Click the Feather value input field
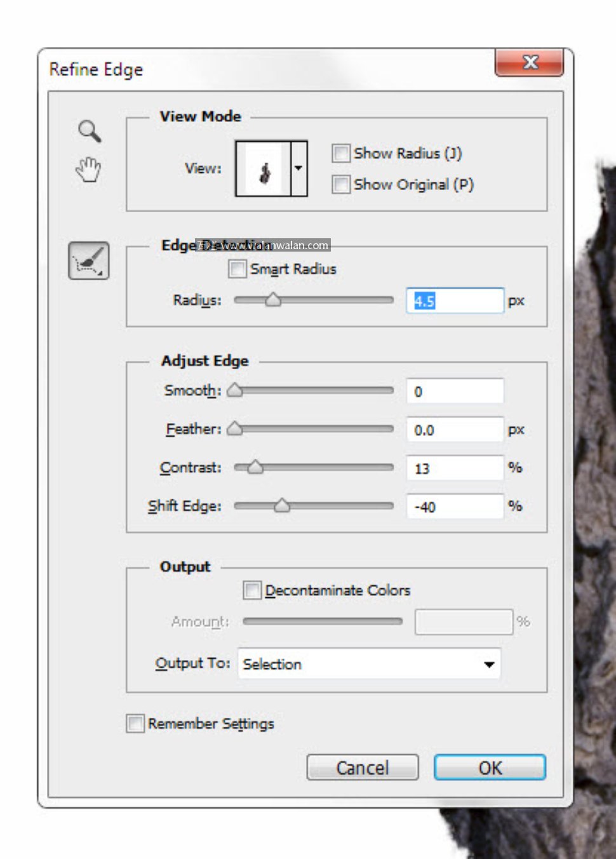The height and width of the screenshot is (859, 616). (x=454, y=430)
